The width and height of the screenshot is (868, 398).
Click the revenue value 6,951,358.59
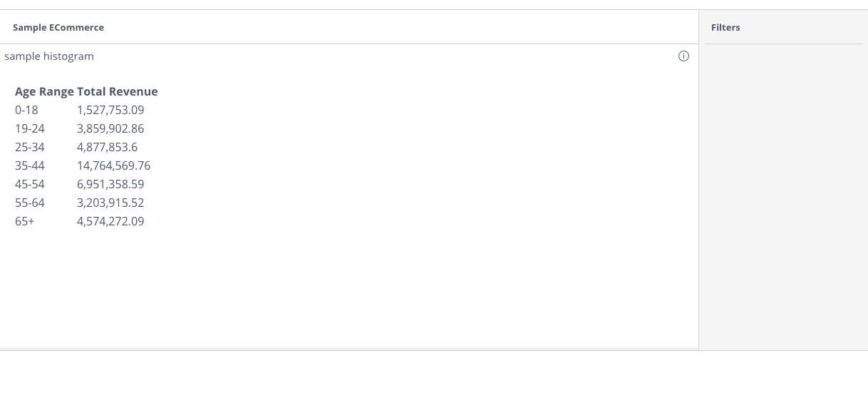click(x=110, y=184)
